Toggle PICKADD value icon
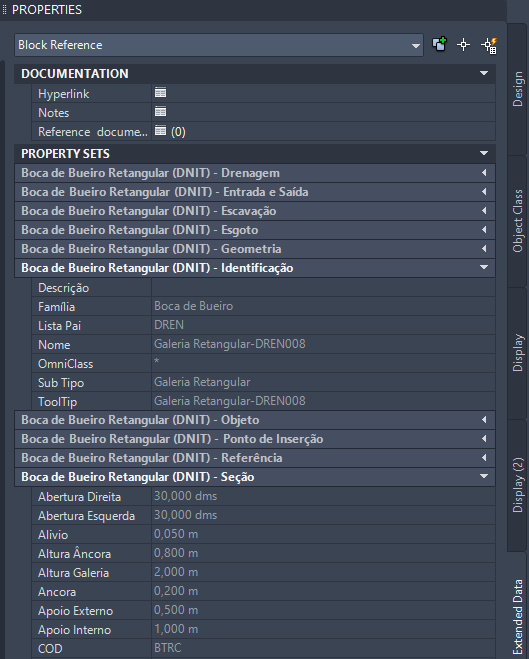This screenshot has height=659, width=529. [x=440, y=45]
